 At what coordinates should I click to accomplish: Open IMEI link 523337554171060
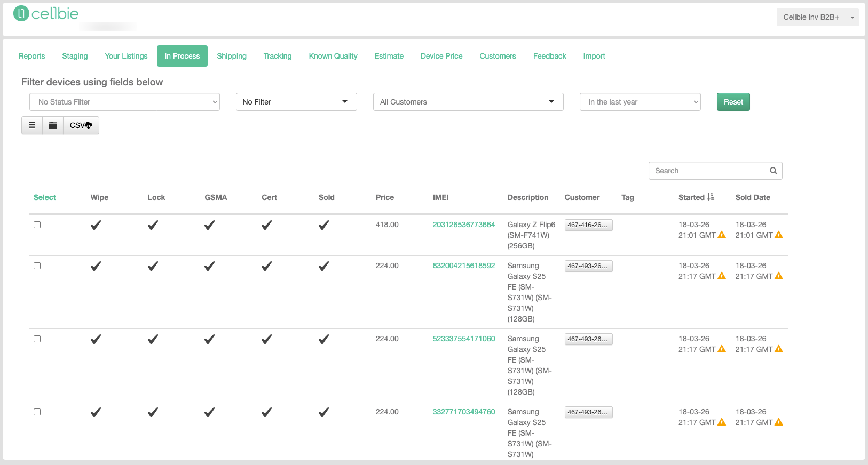464,339
